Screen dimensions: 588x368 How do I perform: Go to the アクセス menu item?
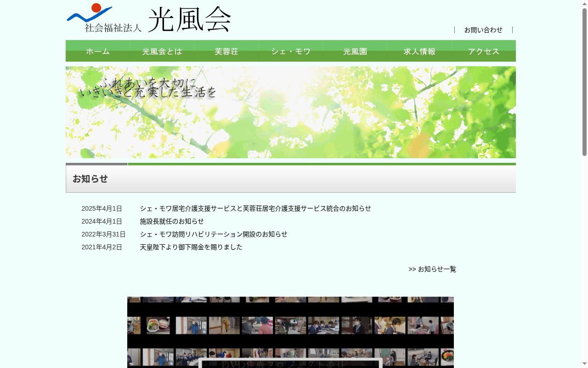point(484,51)
